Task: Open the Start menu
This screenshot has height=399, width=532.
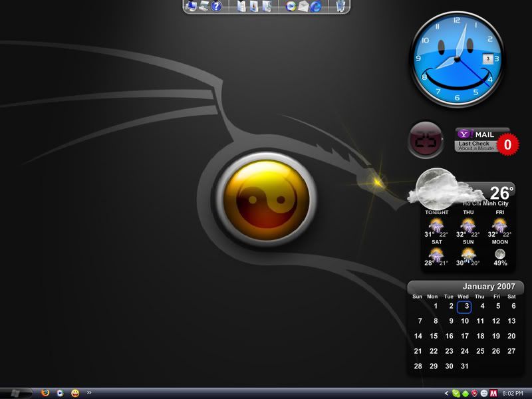Action: point(17,392)
